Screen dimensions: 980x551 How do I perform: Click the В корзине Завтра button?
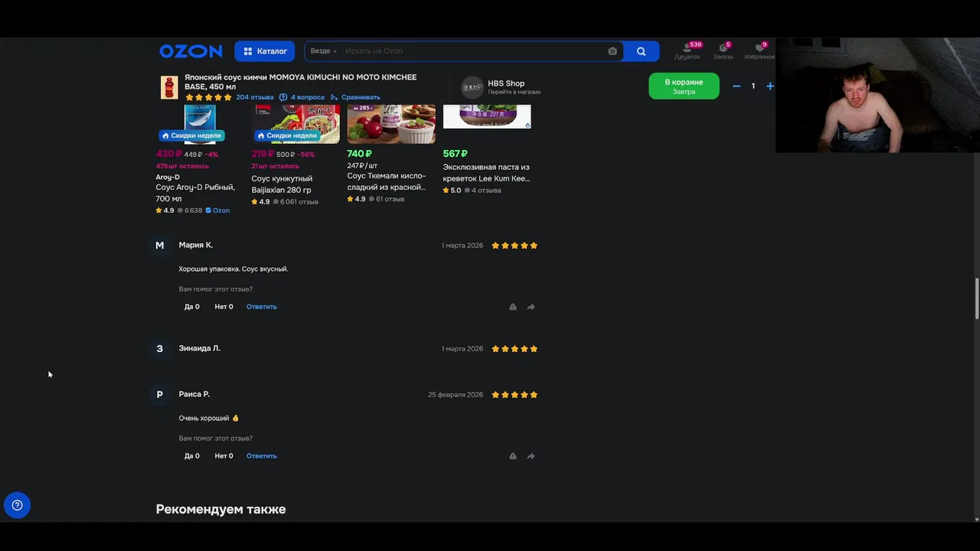pyautogui.click(x=684, y=86)
